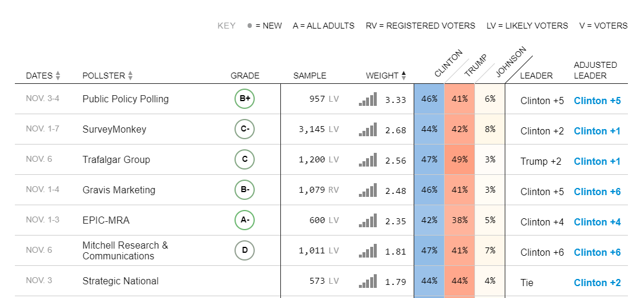
Task: Click the Adjusted Leader column header
Action: [595, 70]
